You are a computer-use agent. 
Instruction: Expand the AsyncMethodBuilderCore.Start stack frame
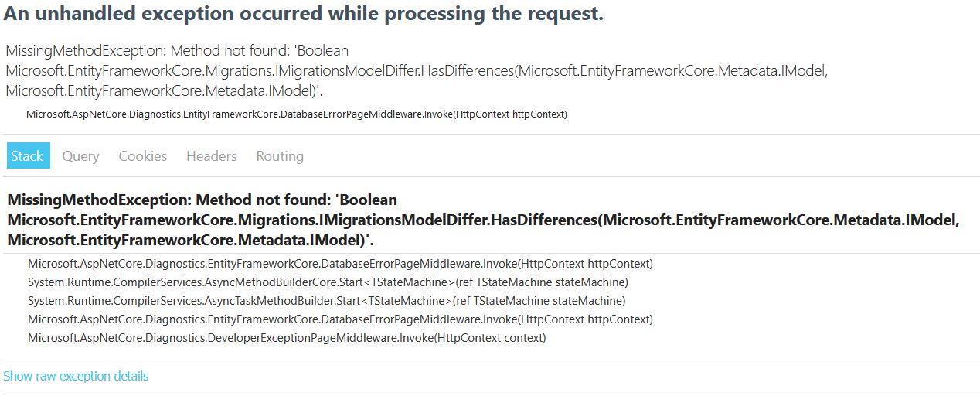(328, 282)
